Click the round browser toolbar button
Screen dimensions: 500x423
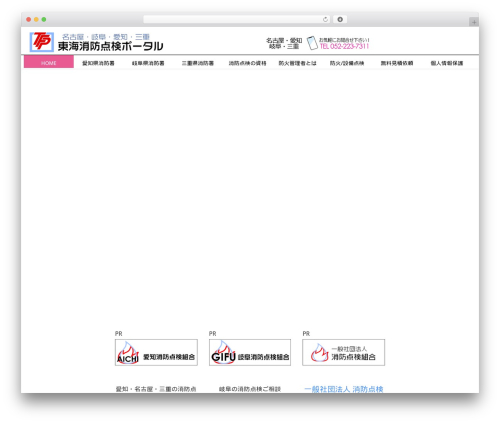(x=340, y=19)
